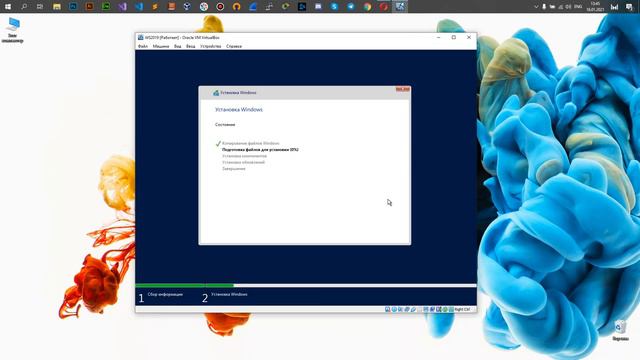Open the red record-circle app on the taskbar
This screenshot has width=640, height=360.
pos(220,7)
